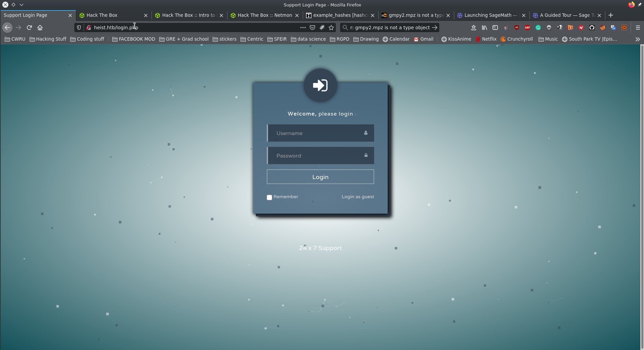Show the Library history panel

tap(484, 28)
